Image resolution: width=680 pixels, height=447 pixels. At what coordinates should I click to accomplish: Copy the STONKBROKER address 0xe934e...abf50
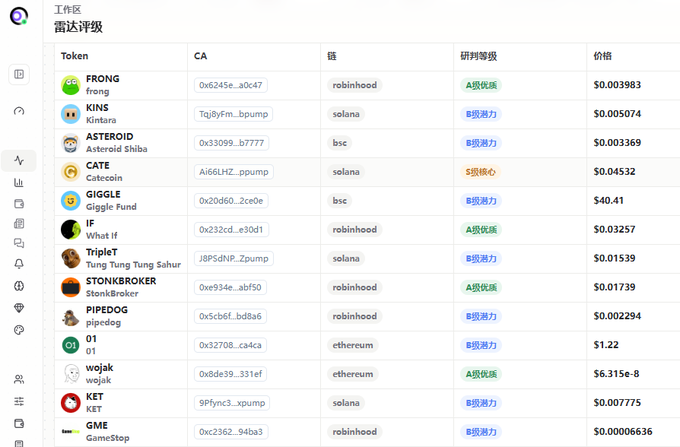click(230, 287)
